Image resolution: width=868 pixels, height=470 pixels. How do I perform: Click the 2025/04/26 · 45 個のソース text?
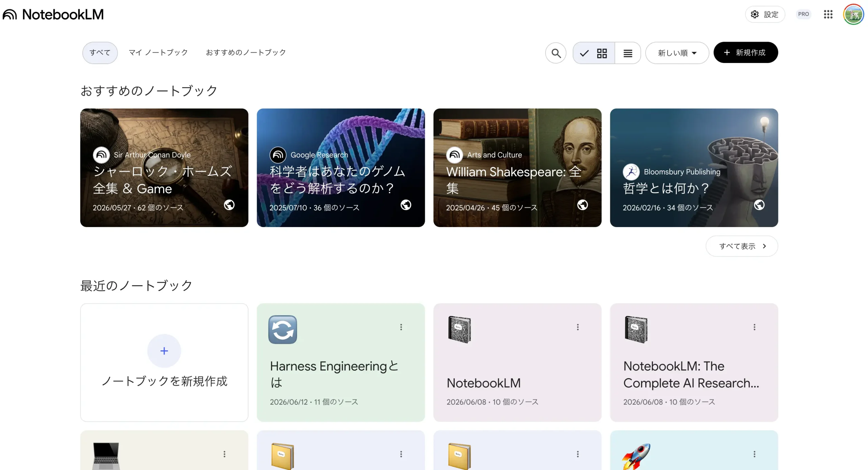click(492, 207)
